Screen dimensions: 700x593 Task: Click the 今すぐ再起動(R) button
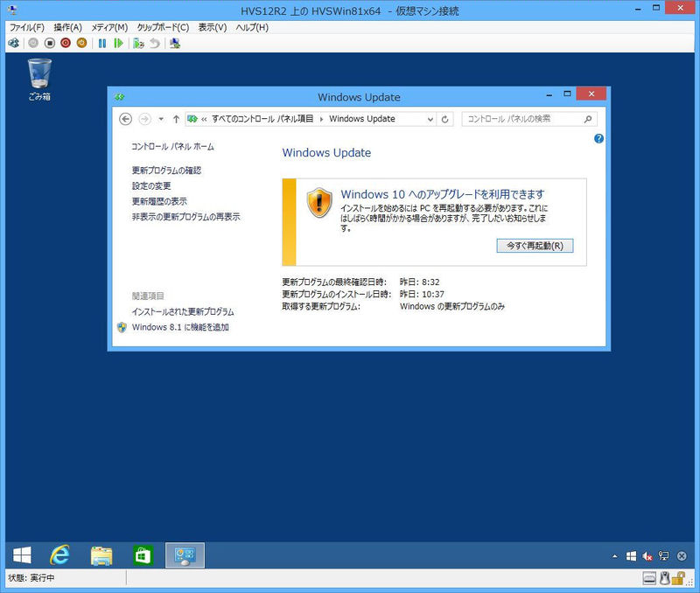pyautogui.click(x=535, y=246)
